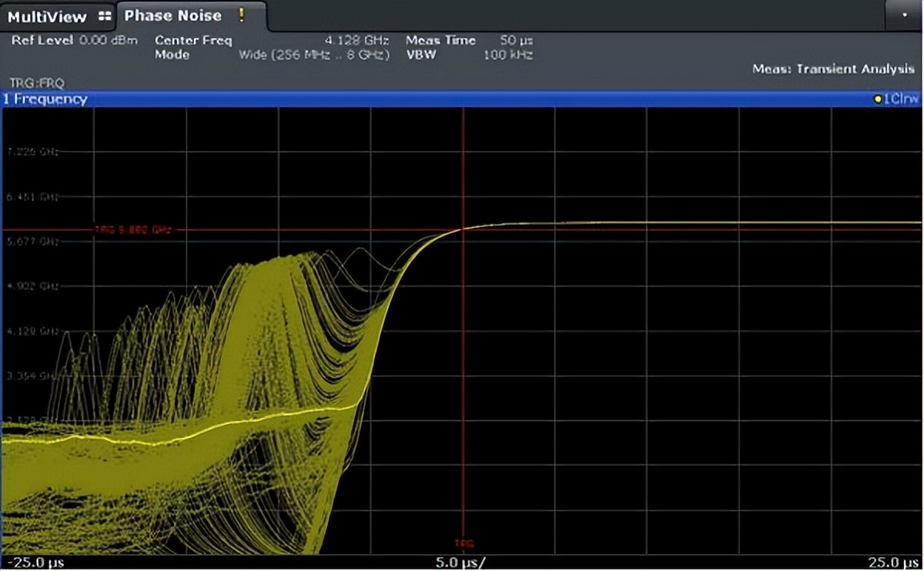Click the MultiView grid icon
The image size is (924, 571).
(105, 16)
